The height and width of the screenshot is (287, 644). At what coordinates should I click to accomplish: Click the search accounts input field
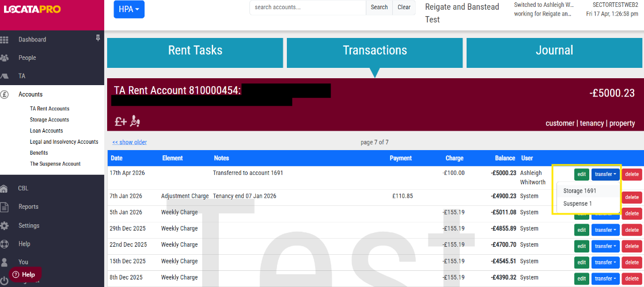coord(308,7)
